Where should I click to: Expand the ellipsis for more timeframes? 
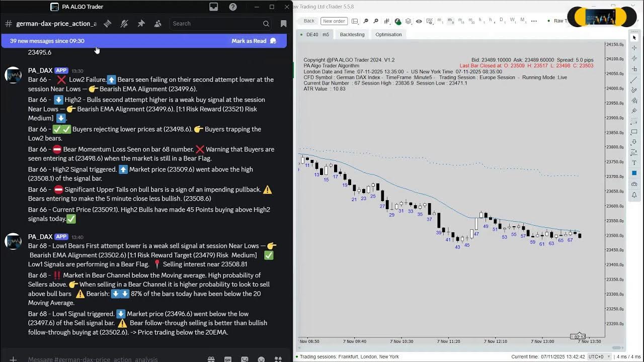tap(533, 22)
